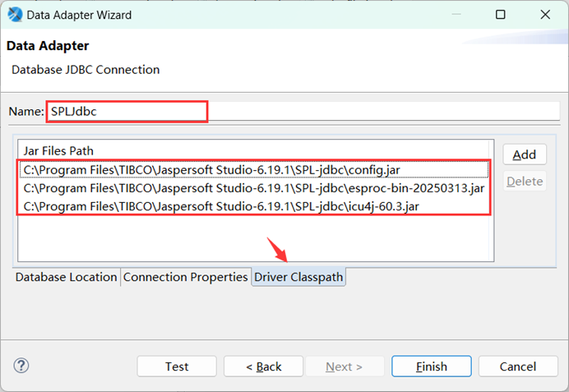Click the Test connection button
569x392 pixels.
click(177, 367)
